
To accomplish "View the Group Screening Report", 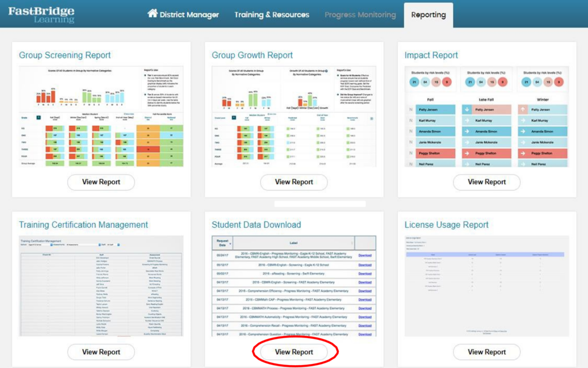I will pos(101,182).
